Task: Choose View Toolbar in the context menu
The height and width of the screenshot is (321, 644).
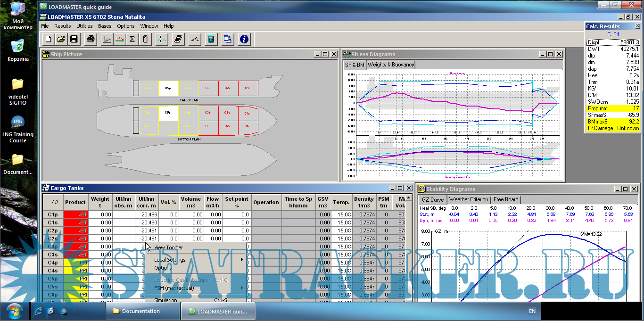Action: coord(168,247)
